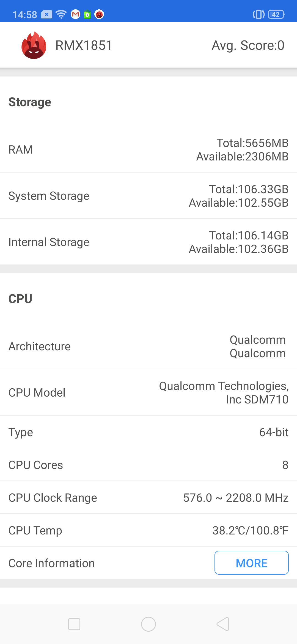
Task: Select the System Storage row
Action: click(x=148, y=196)
